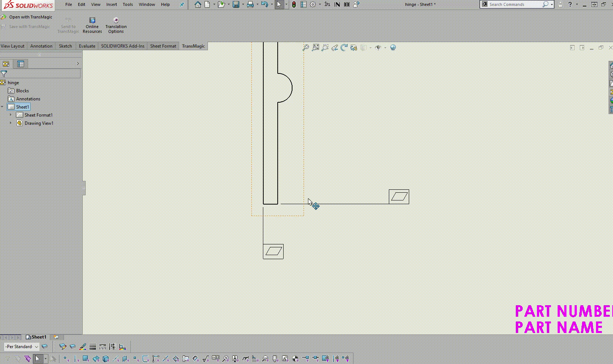Viewport: 613px width, 364px height.
Task: Click the Print icon
Action: coord(250,4)
